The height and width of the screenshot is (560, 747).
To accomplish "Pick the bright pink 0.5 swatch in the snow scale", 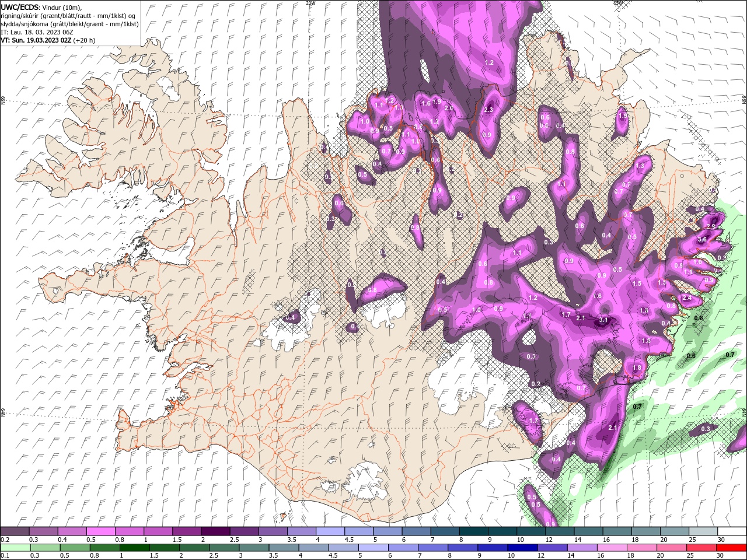I will click(101, 531).
